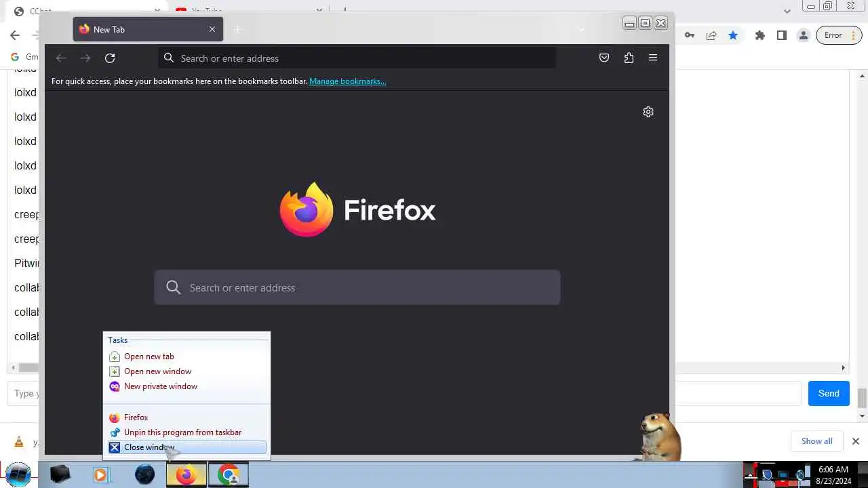Click the Chrome page scroll up arrow

[863, 75]
